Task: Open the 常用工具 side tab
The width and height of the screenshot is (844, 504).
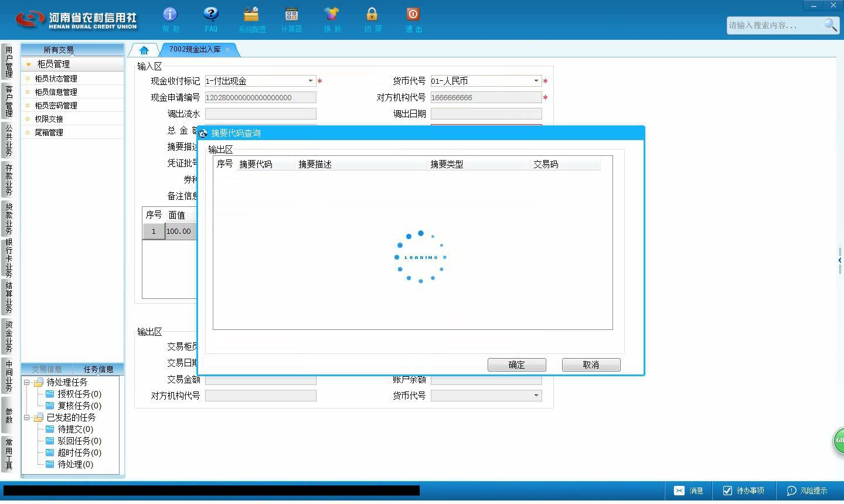Action: tap(9, 454)
